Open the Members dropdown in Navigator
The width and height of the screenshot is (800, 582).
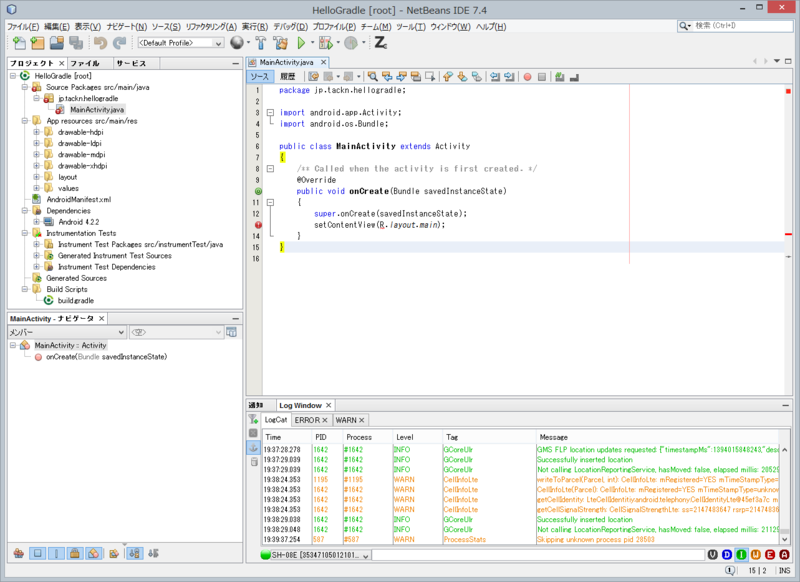67,332
